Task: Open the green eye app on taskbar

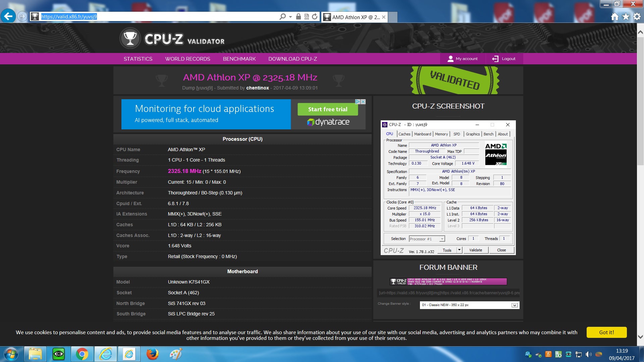Action: pyautogui.click(x=58, y=354)
